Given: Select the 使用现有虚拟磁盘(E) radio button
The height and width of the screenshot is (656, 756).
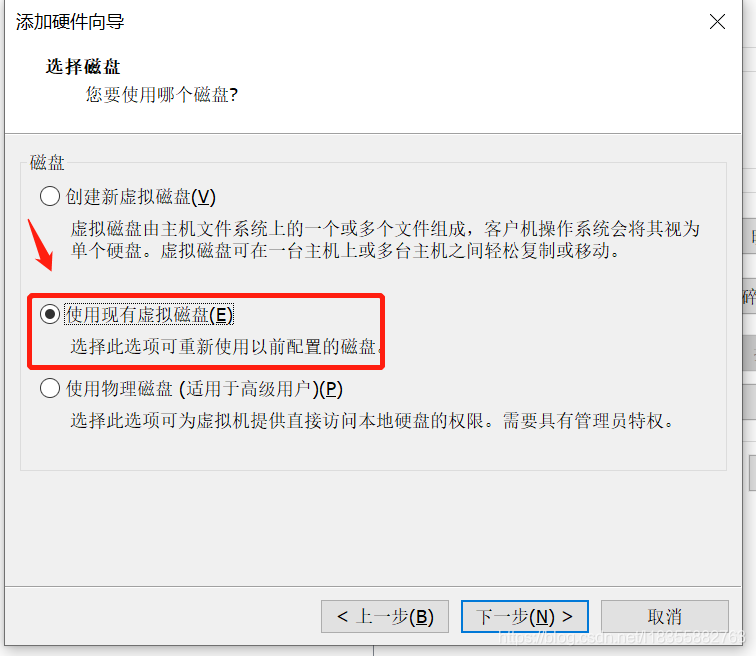Looking at the screenshot, I should pos(50,314).
